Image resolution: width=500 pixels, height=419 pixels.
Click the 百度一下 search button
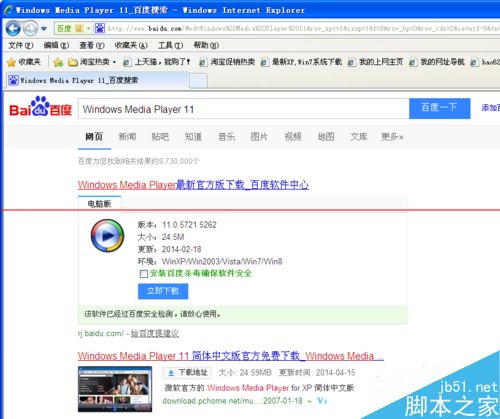(440, 108)
